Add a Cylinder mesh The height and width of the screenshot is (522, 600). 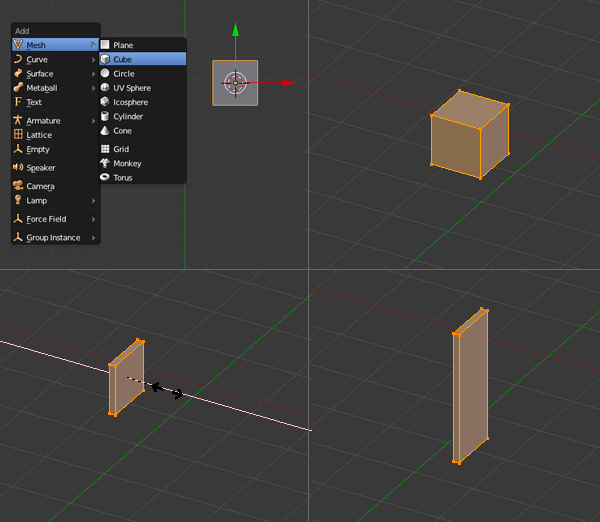tap(143, 116)
